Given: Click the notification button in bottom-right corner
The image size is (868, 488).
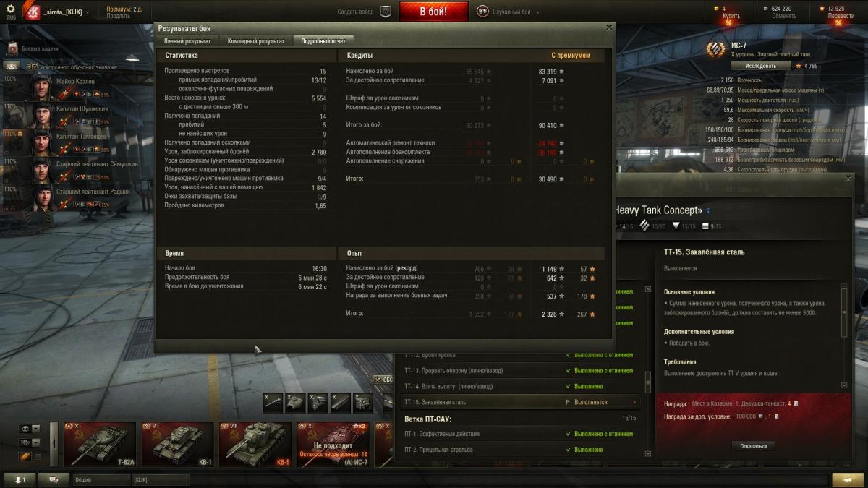Looking at the screenshot, I should pos(847,479).
